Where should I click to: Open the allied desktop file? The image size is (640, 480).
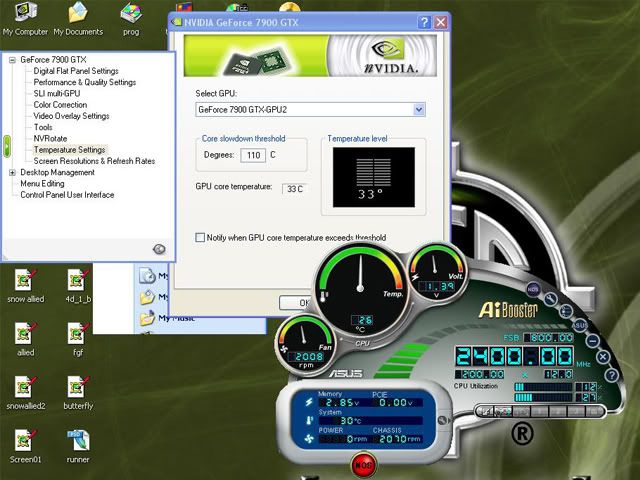coord(25,340)
